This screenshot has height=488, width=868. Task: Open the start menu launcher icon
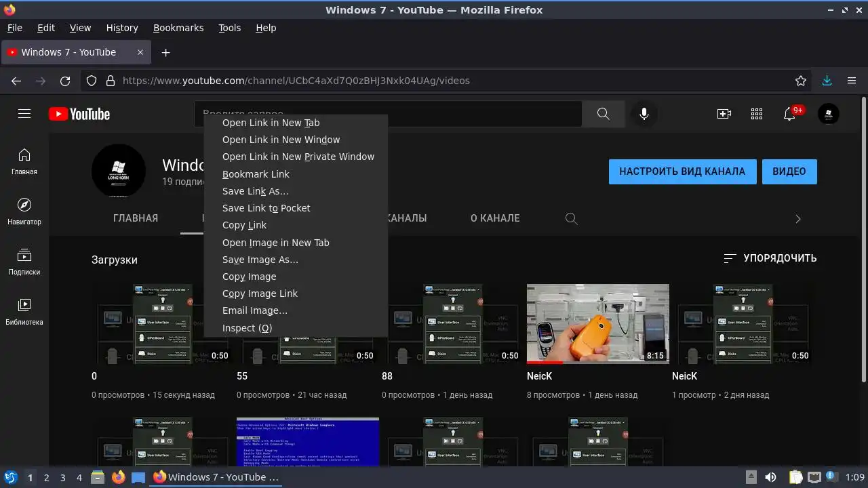click(10, 477)
